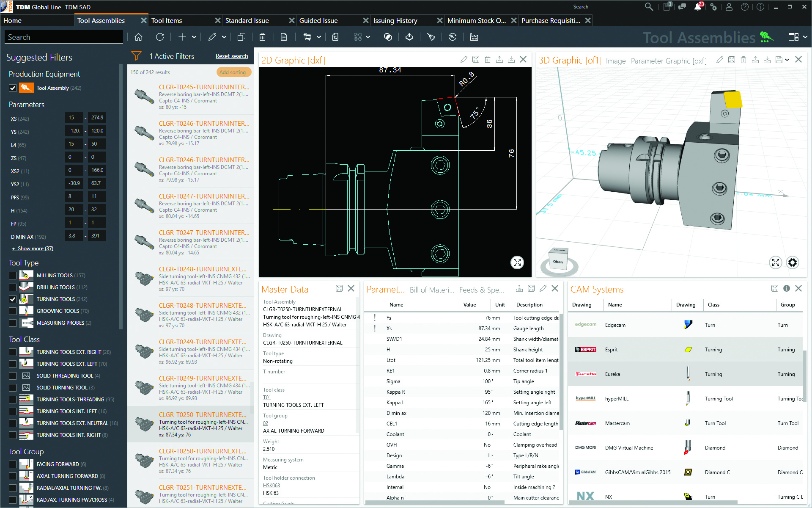Click the info icon in CAM Systems panel

tap(787, 288)
